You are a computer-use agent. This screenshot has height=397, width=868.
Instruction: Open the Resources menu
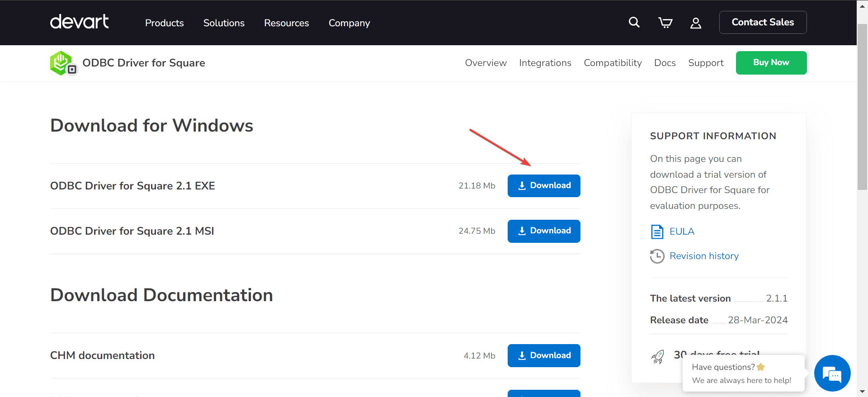287,23
